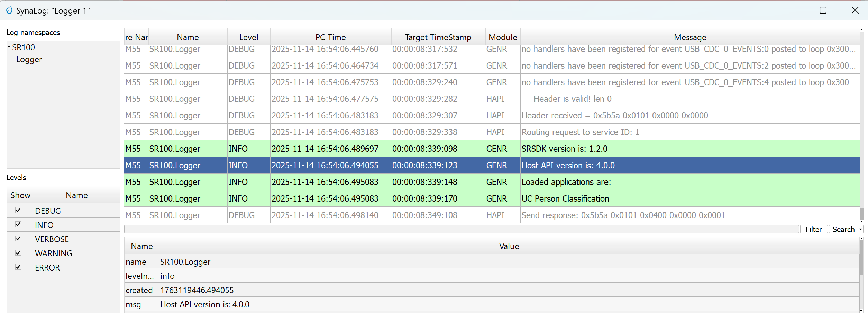868x319 pixels.
Task: Open the Search button dropdown arrow
Action: [x=861, y=229]
